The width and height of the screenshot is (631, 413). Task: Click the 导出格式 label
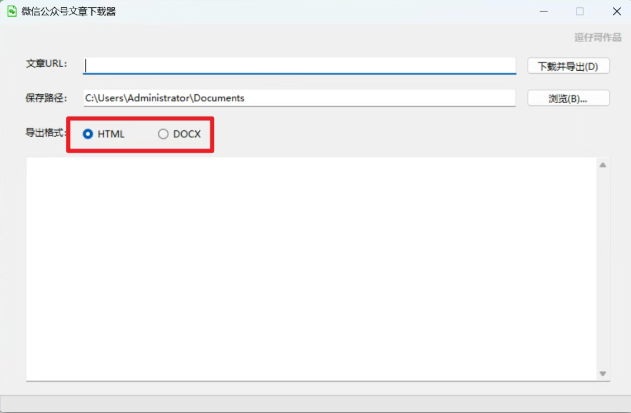[x=45, y=133]
